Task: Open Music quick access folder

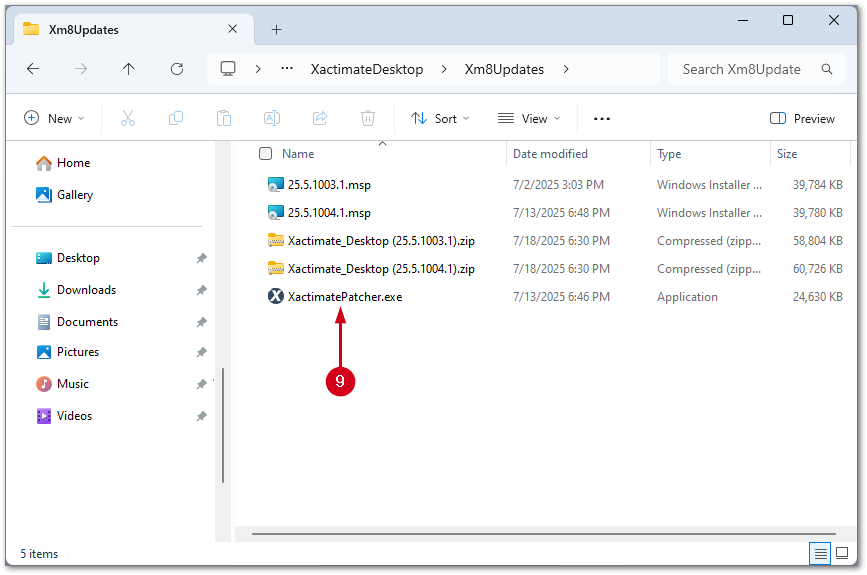Action: coord(62,384)
